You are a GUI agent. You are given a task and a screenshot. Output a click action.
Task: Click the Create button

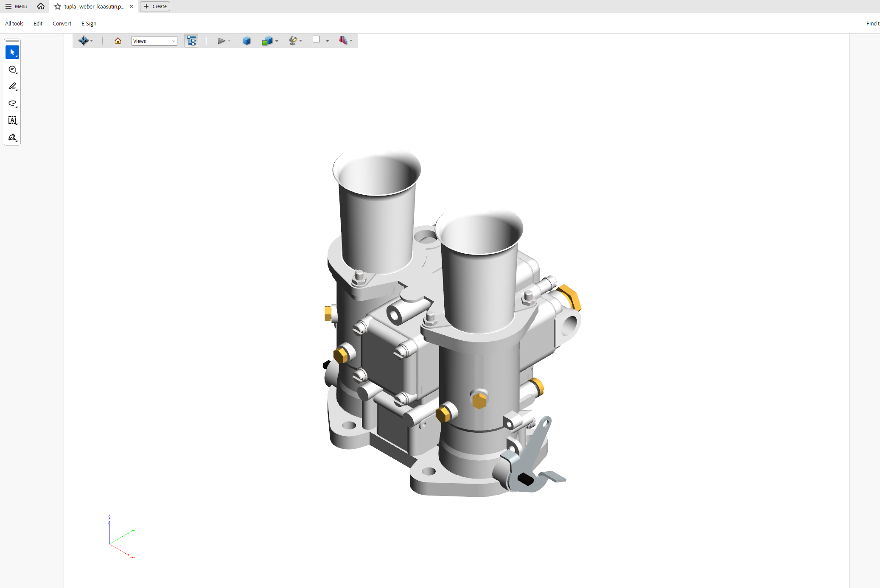tap(155, 6)
